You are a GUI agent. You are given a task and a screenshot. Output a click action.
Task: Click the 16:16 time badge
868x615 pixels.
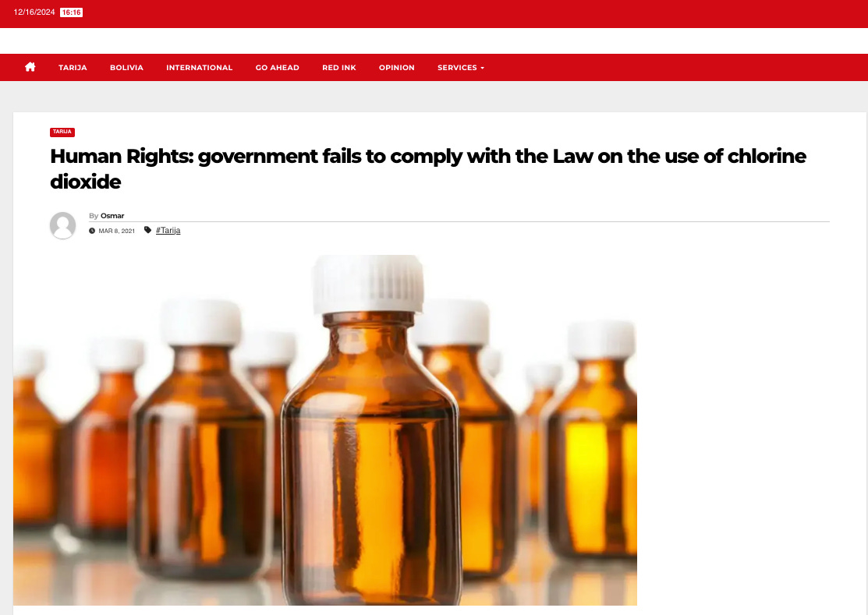click(72, 12)
